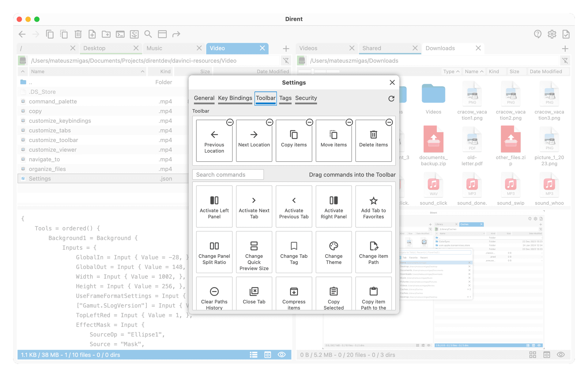Open the terminal toolbar icon
This screenshot has width=588, height=377.
(120, 34)
